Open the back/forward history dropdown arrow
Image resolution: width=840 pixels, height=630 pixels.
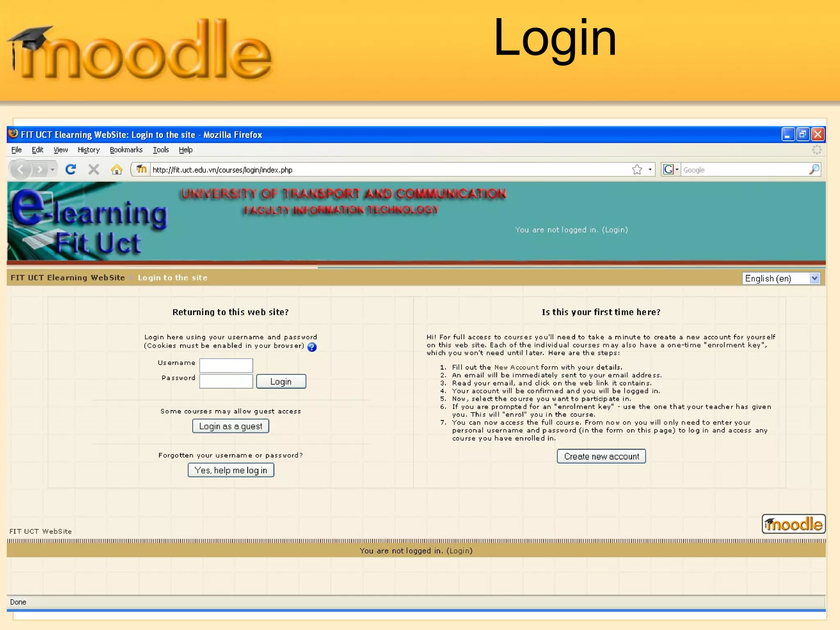click(52, 169)
